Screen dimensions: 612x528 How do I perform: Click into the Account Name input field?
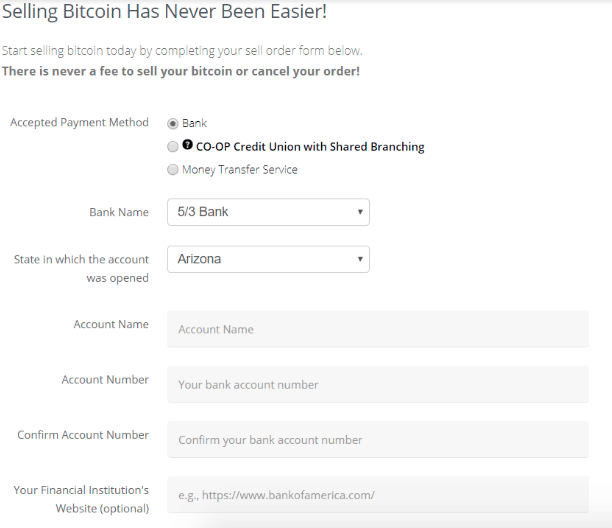(377, 329)
